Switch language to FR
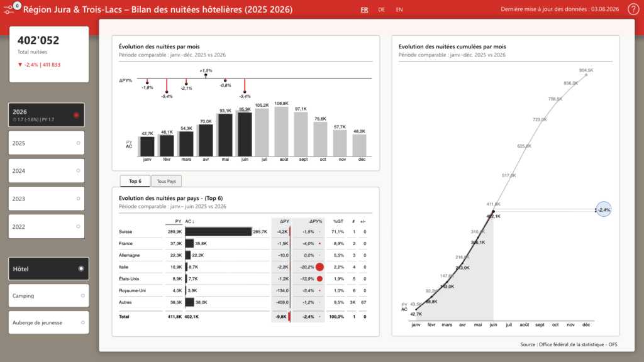The image size is (644, 362). click(364, 9)
